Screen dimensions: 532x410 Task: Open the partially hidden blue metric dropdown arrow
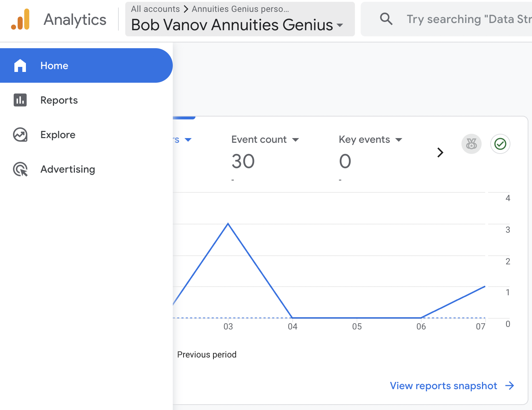[x=188, y=140]
